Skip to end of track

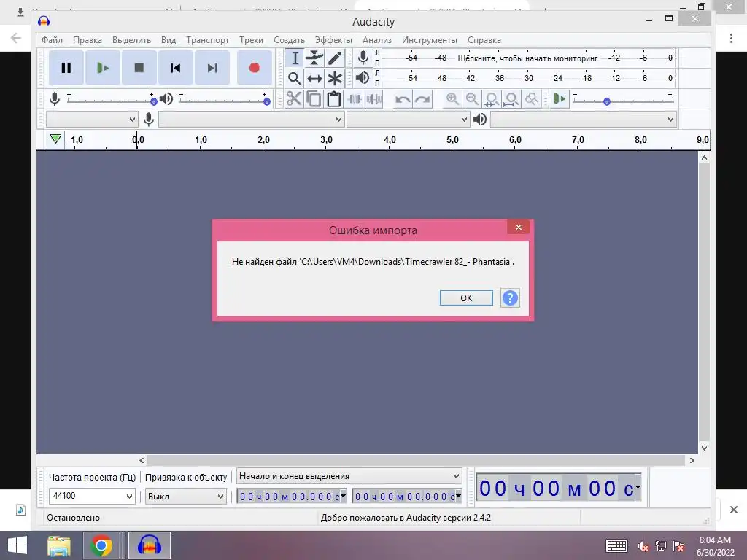point(212,68)
